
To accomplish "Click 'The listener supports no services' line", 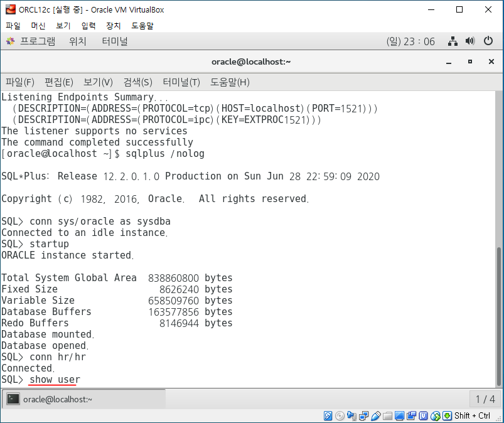I will point(94,131).
